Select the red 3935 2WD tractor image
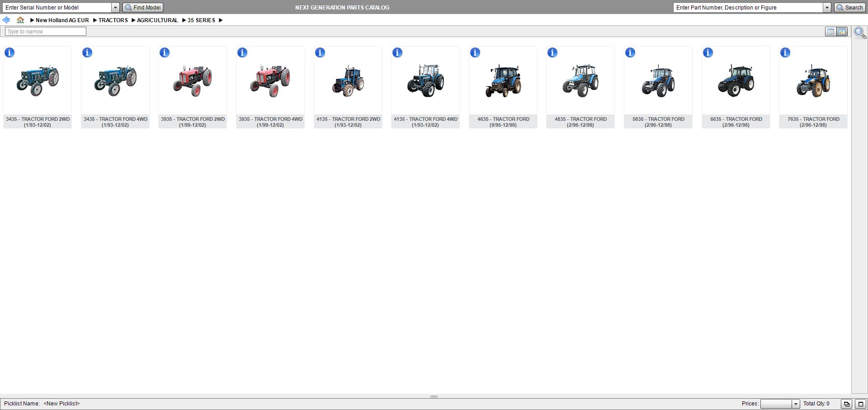The image size is (868, 410). [193, 81]
